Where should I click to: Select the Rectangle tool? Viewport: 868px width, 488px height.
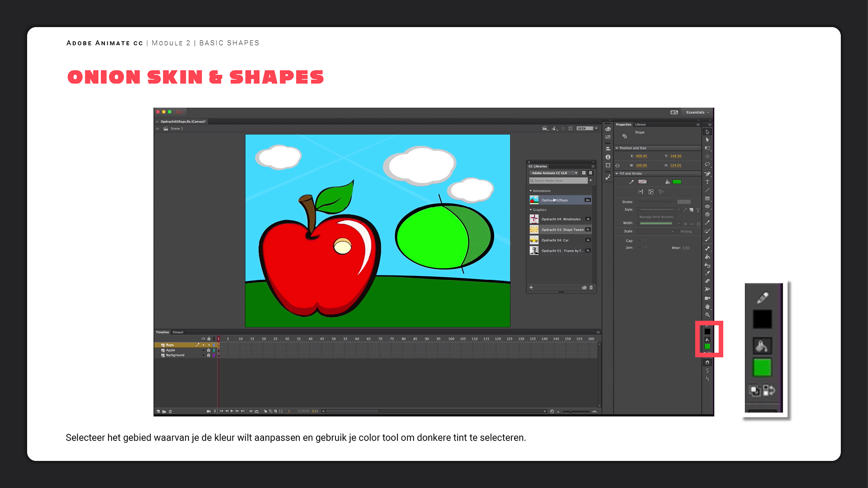(x=708, y=199)
